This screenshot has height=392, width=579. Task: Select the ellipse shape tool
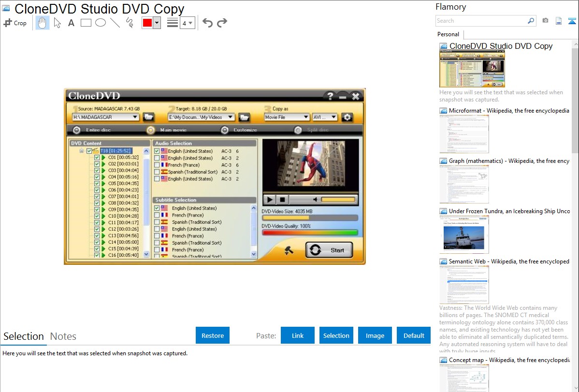point(101,23)
